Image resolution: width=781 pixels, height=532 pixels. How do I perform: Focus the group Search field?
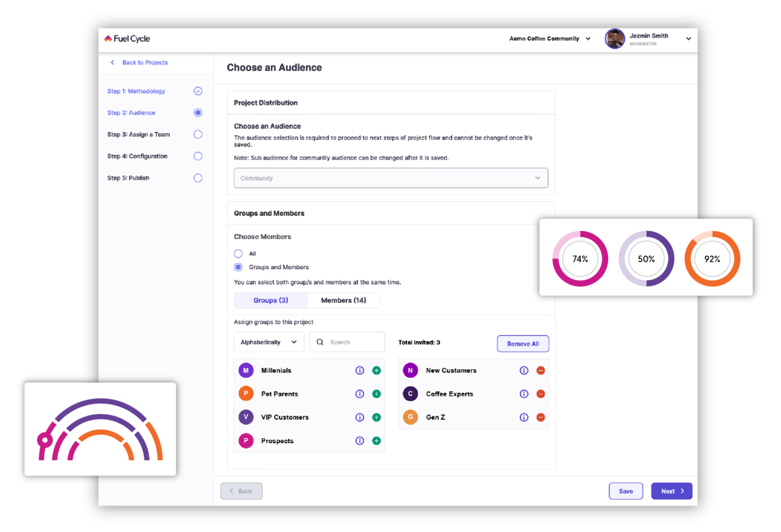coord(353,342)
